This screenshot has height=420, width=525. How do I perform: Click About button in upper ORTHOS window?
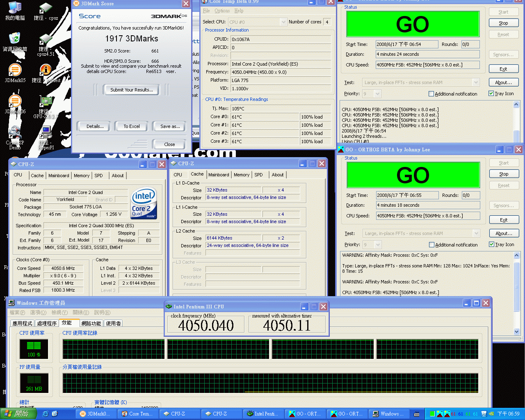pos(503,82)
